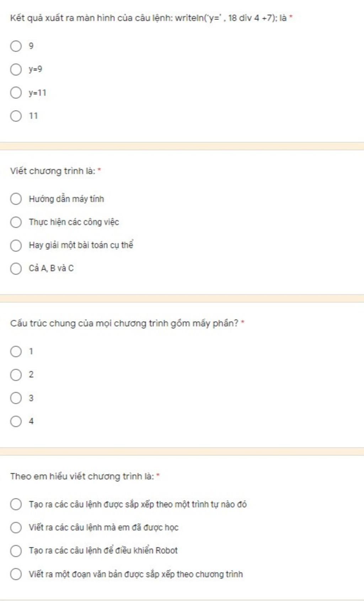Choose 'Thực hiện các công việc' answer

click(x=16, y=222)
